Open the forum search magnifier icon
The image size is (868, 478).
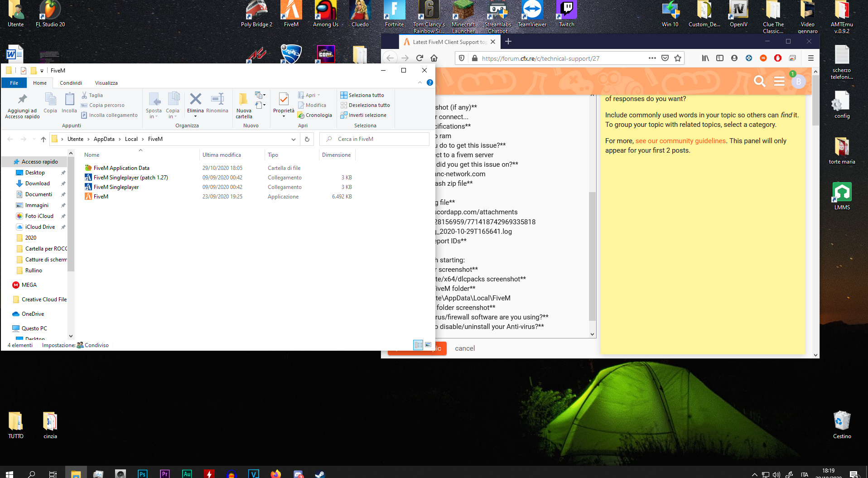(759, 81)
